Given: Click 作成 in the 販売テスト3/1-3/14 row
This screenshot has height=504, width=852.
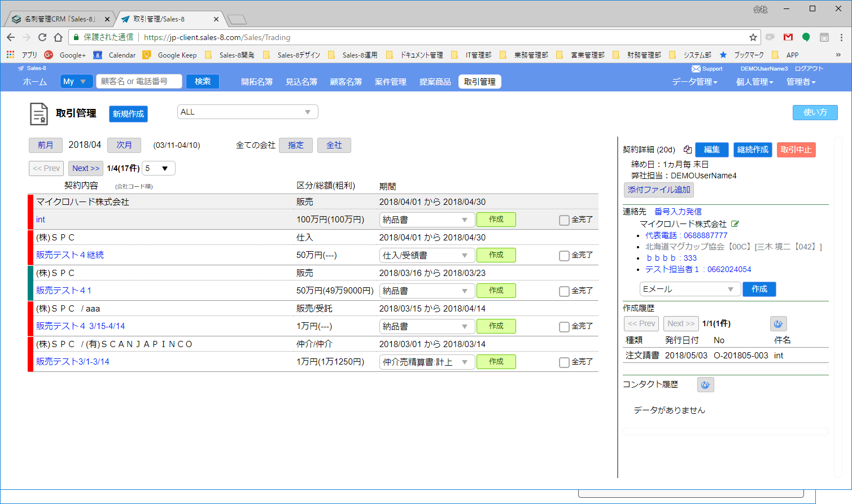Looking at the screenshot, I should coord(496,362).
